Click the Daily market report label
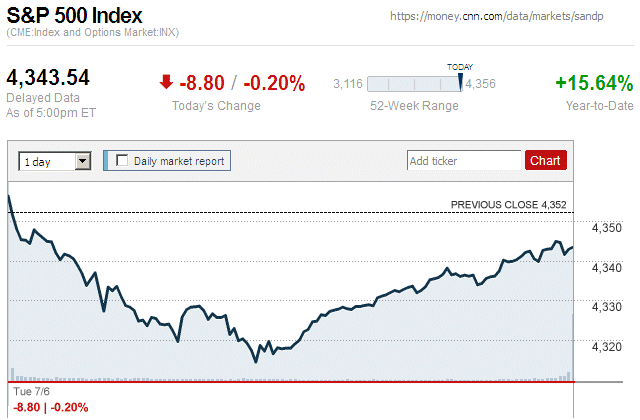This screenshot has width=640, height=420. [179, 160]
